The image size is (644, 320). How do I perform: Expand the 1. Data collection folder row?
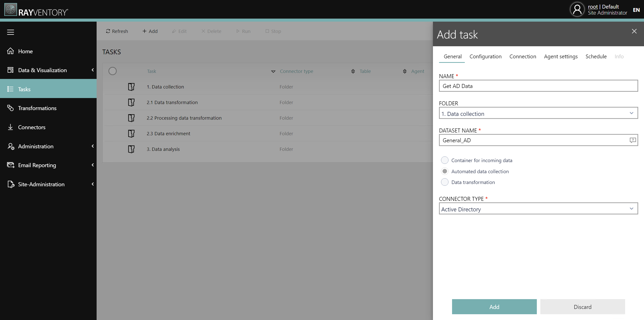pos(131,86)
